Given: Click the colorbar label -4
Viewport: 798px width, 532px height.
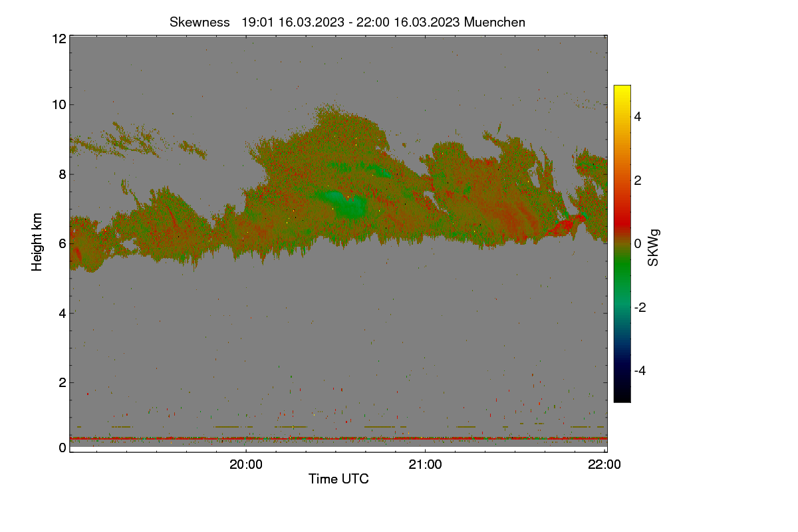Looking at the screenshot, I should point(641,370).
